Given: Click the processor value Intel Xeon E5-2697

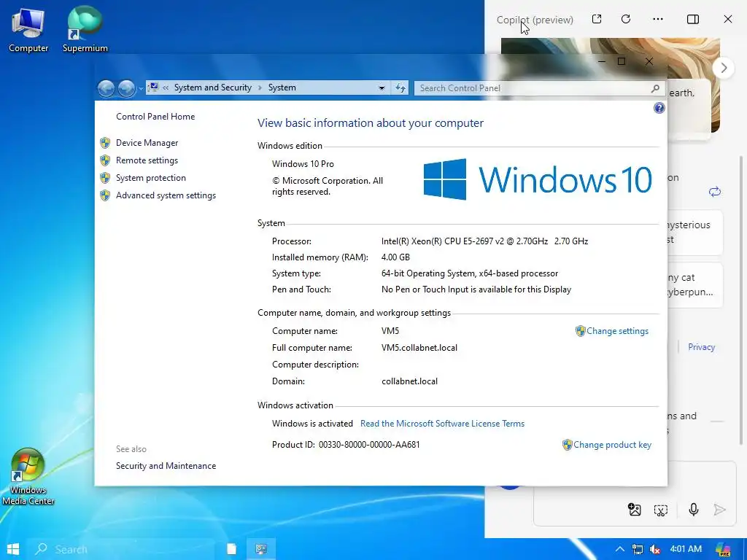Looking at the screenshot, I should pos(484,241).
